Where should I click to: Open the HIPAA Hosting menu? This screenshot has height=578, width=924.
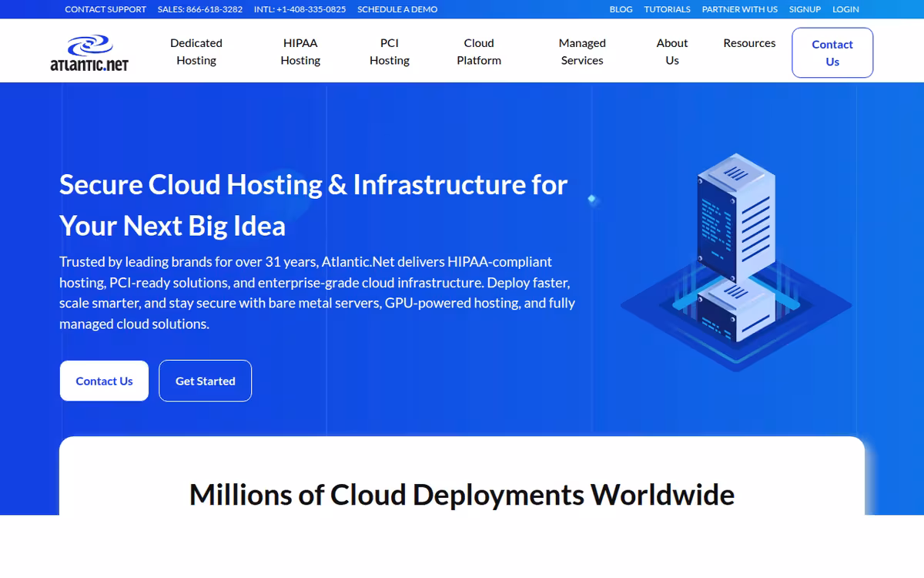pos(300,52)
